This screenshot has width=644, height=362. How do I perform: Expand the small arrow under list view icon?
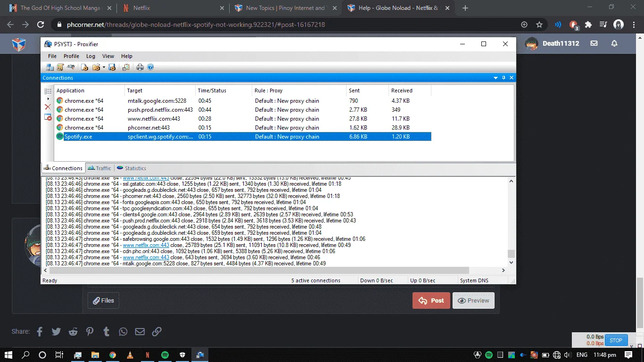[x=48, y=99]
